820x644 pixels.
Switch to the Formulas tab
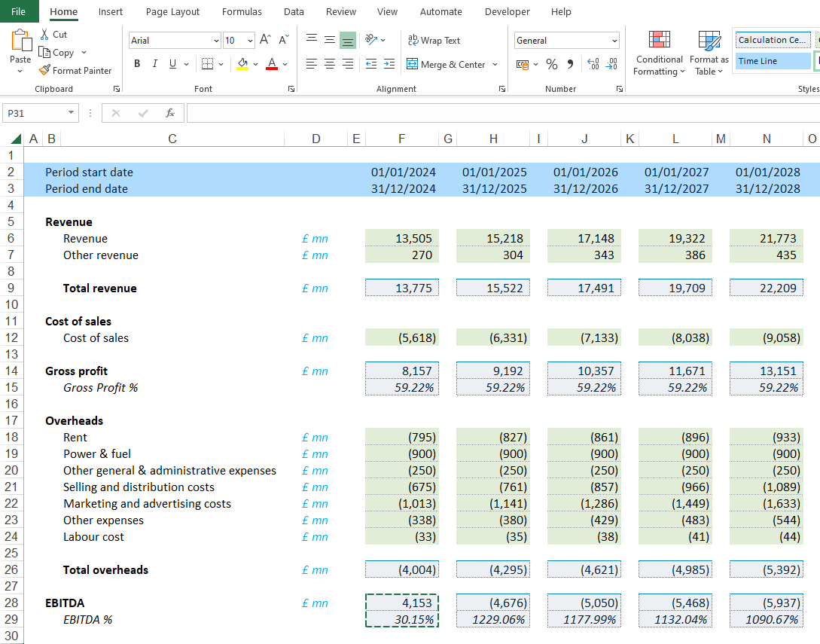[242, 12]
